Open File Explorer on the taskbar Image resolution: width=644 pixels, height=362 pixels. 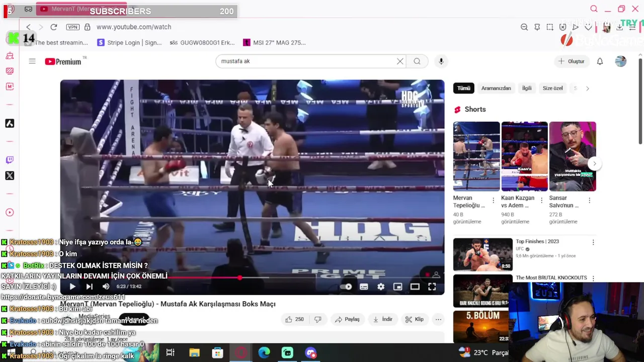click(x=194, y=353)
